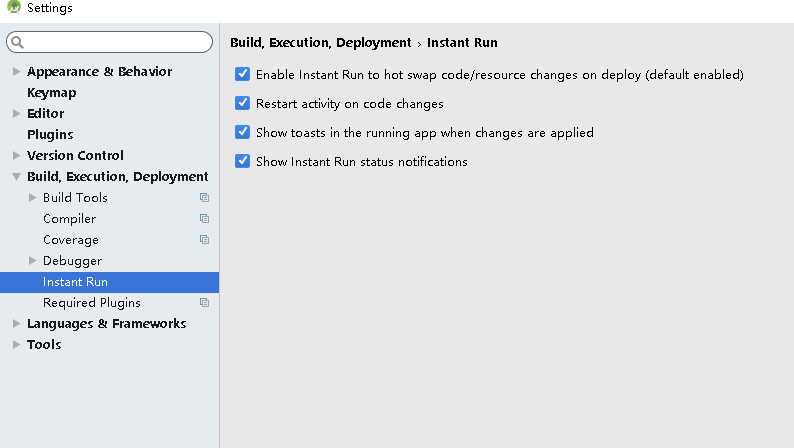Expand the Editor settings node

click(x=16, y=114)
